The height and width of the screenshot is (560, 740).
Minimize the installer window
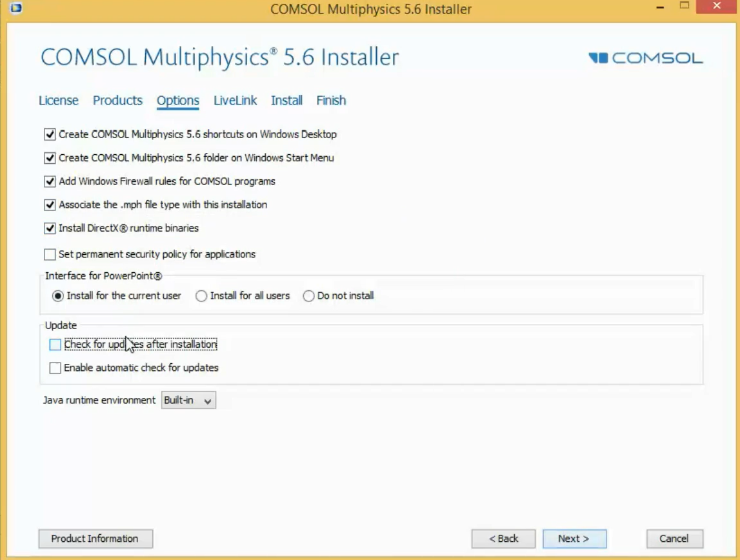point(660,6)
